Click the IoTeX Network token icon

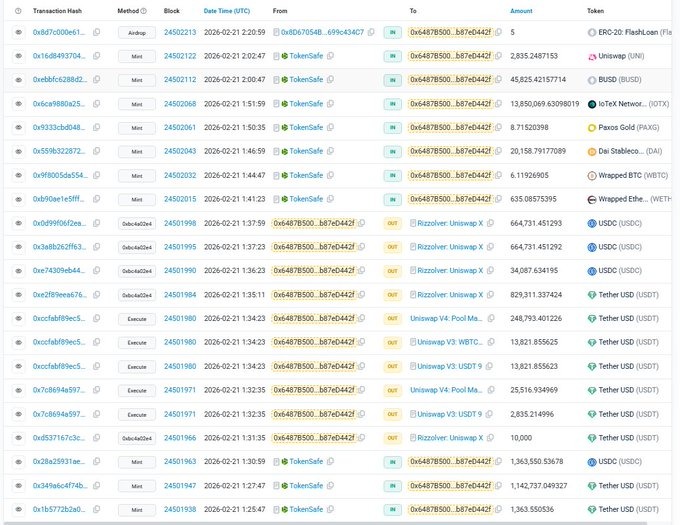(592, 104)
